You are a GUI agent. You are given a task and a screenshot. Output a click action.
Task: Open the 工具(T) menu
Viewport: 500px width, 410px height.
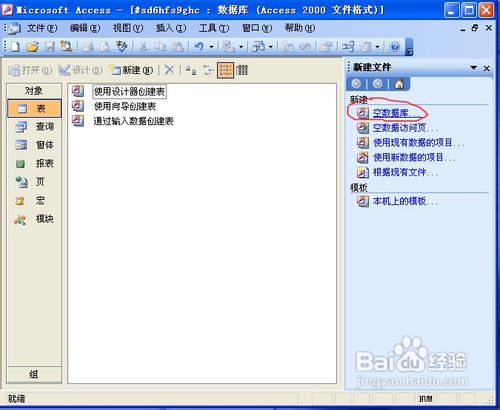[214, 28]
